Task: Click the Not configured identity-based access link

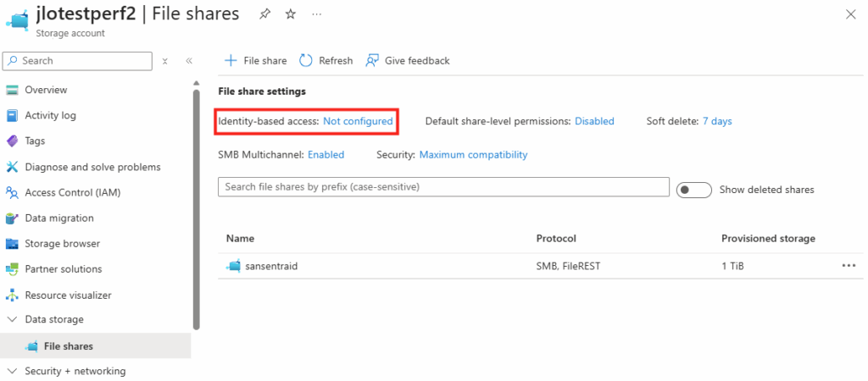Action: 358,121
